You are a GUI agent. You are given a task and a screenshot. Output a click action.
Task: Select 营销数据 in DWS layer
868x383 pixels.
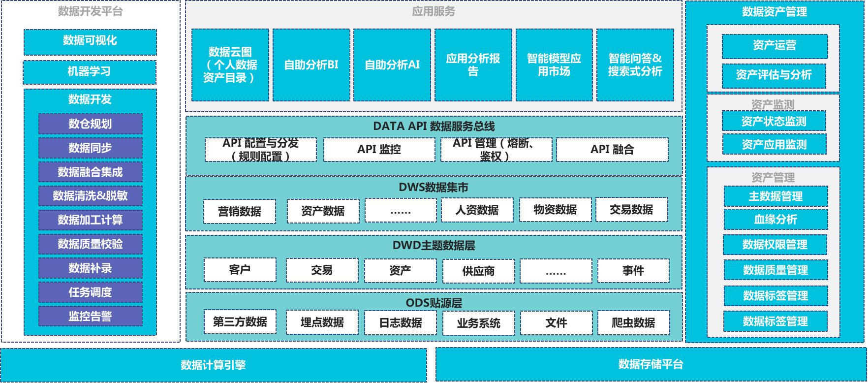[x=240, y=211]
